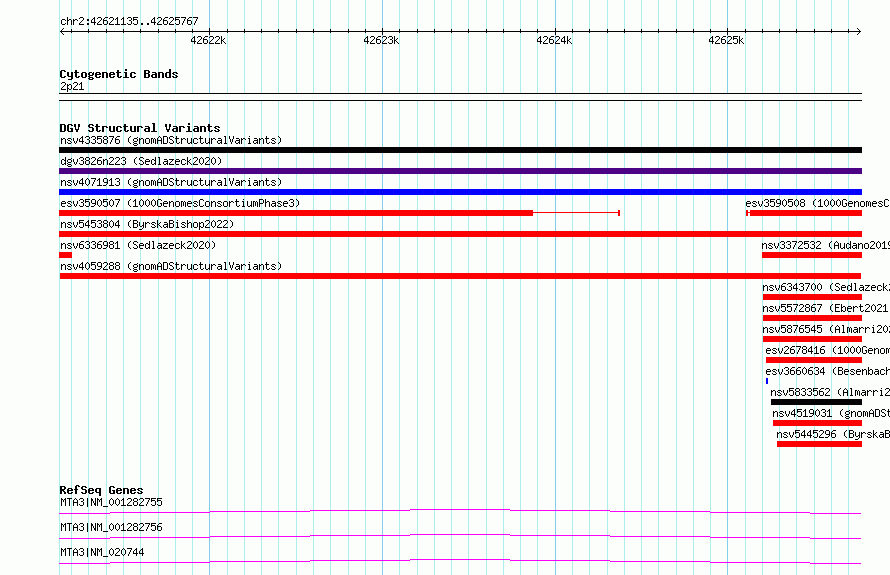
Task: Click the red nsv5572867 bar
Action: [x=812, y=318]
